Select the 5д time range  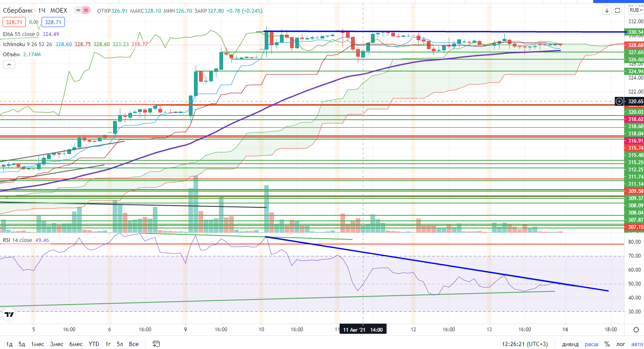tap(22, 344)
